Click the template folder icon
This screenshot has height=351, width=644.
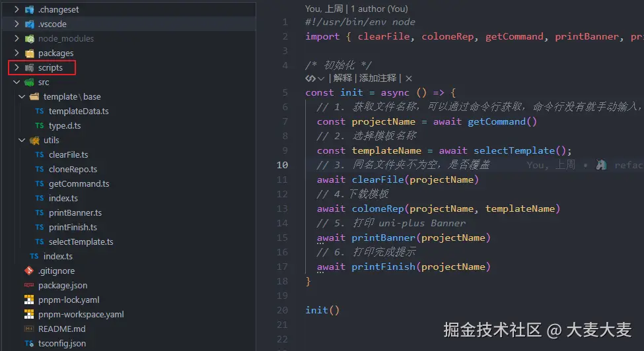(x=34, y=96)
